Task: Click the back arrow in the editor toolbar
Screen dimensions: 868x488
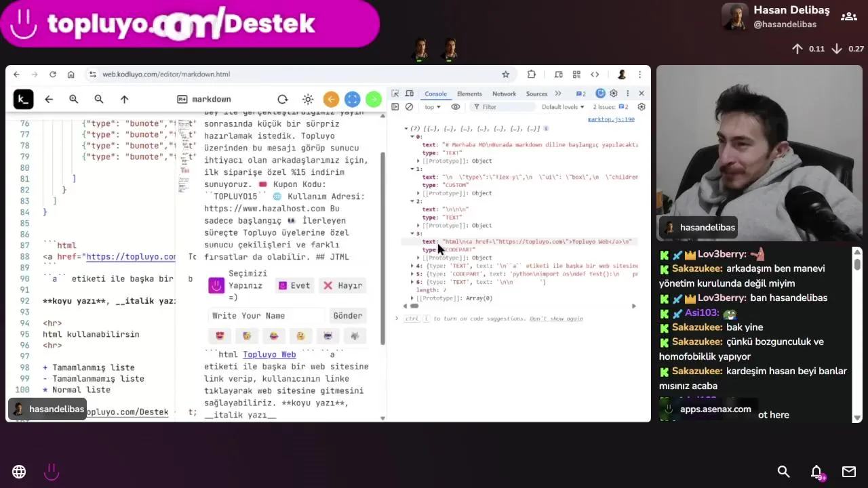Action: [x=49, y=99]
